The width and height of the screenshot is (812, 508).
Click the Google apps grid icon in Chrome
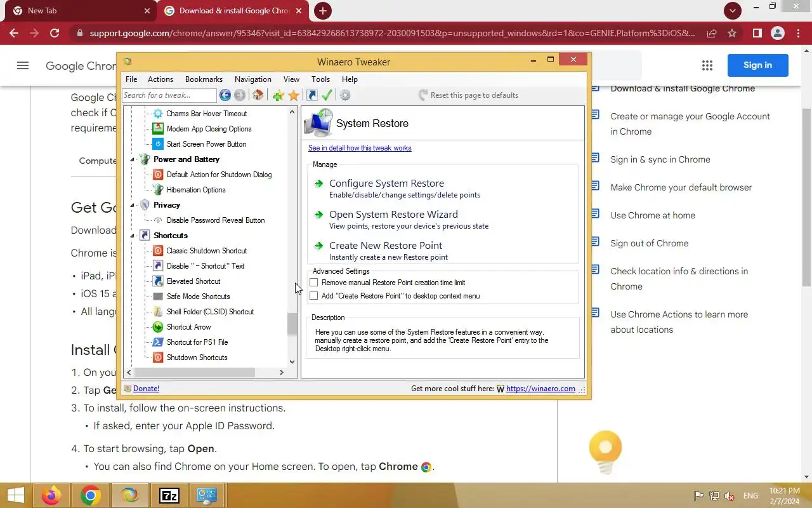[707, 65]
